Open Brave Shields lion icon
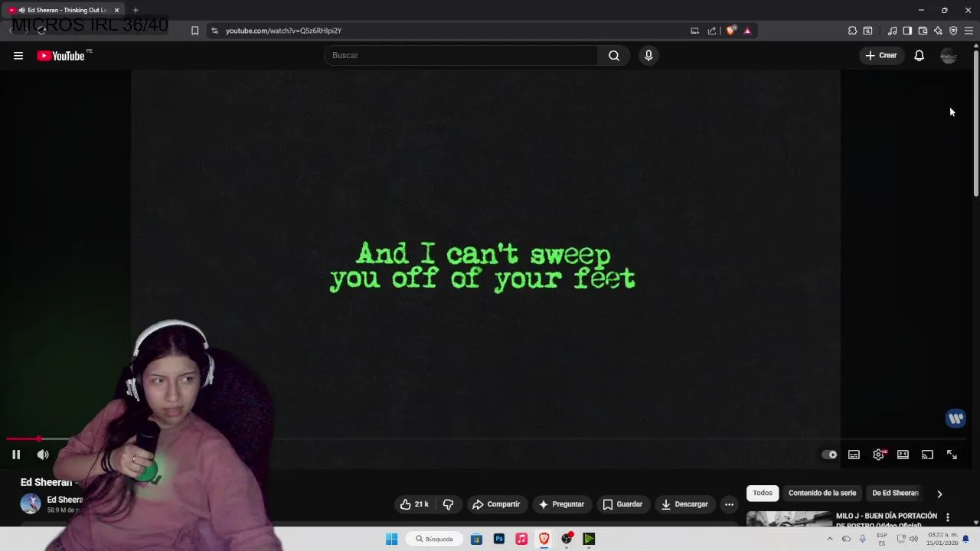The image size is (980, 551). (x=731, y=31)
